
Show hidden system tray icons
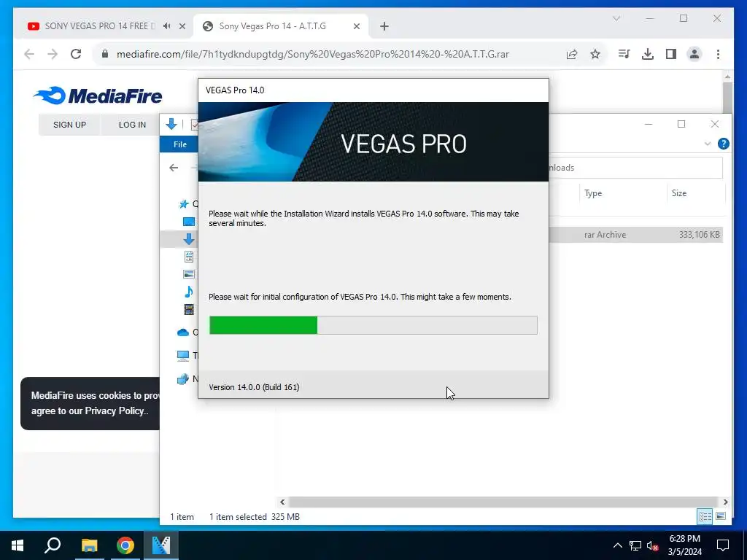tap(617, 545)
